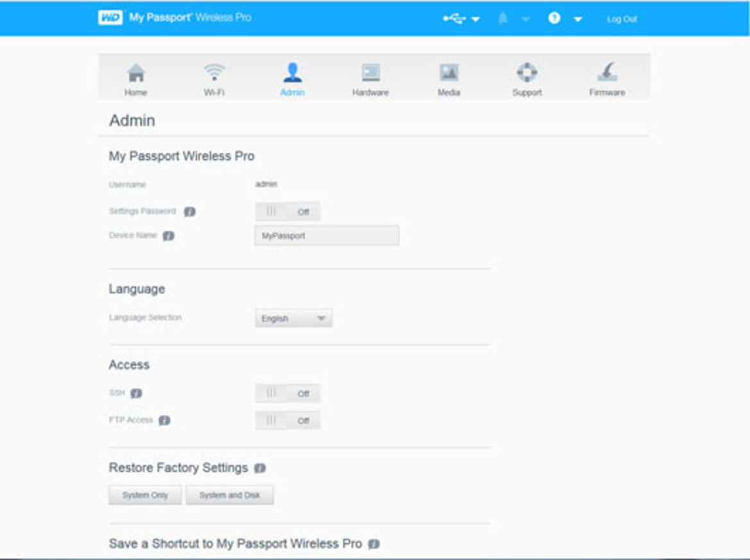Screen dimensions: 750x560
Task: Click the Language section heading
Action: [137, 289]
